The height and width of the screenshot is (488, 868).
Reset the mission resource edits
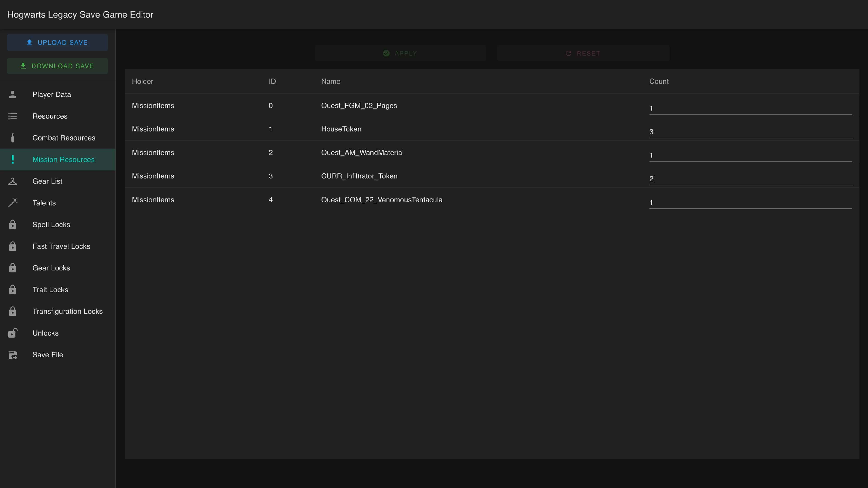583,53
